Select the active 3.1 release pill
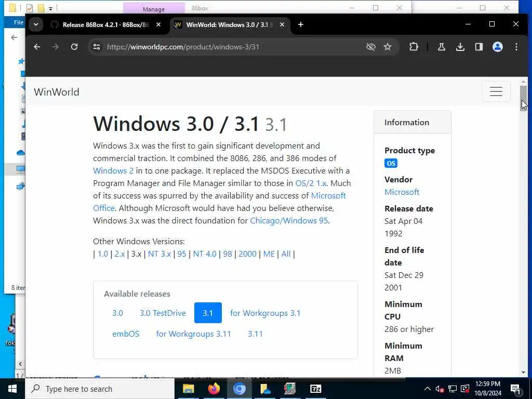This screenshot has width=532, height=399. click(x=208, y=313)
